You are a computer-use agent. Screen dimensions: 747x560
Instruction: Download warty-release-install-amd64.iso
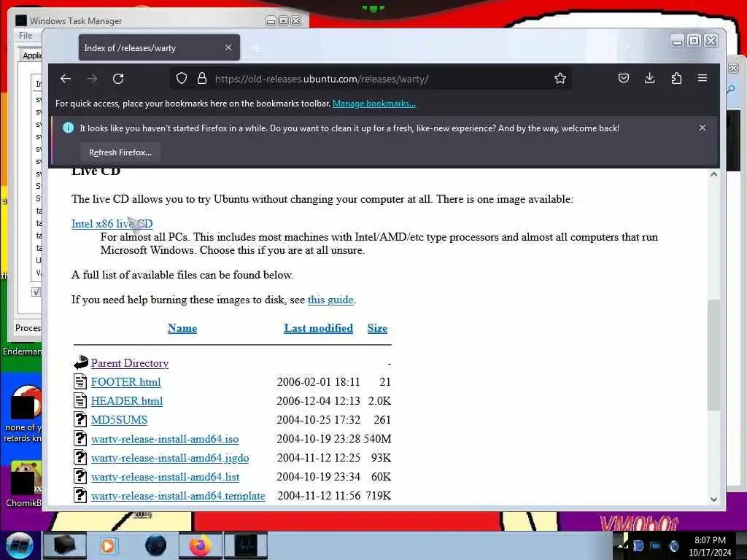pos(165,439)
